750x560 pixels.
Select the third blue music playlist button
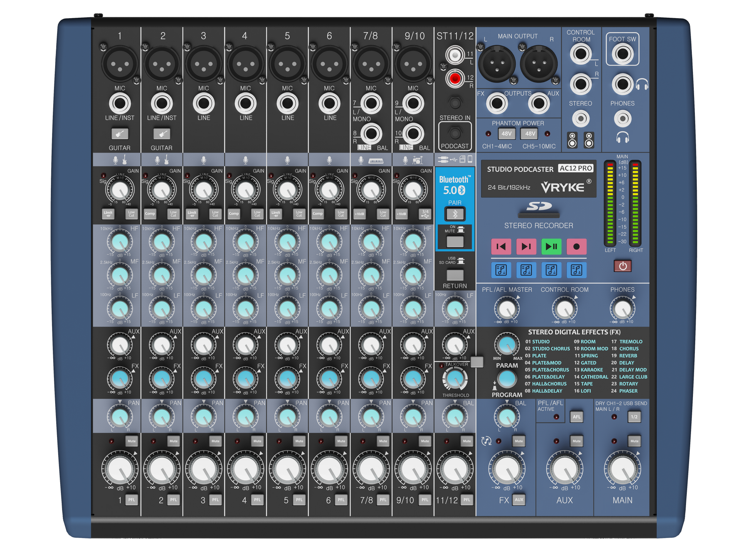pyautogui.click(x=551, y=270)
